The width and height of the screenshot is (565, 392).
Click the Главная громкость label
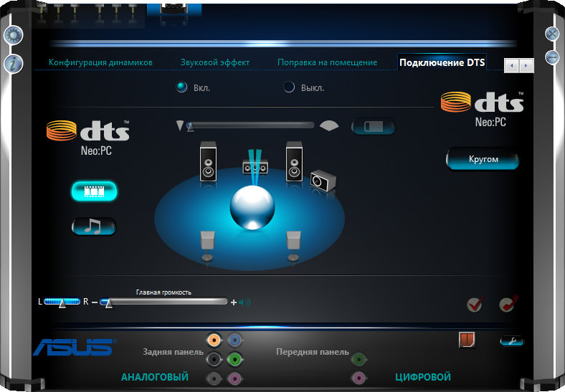coord(163,292)
